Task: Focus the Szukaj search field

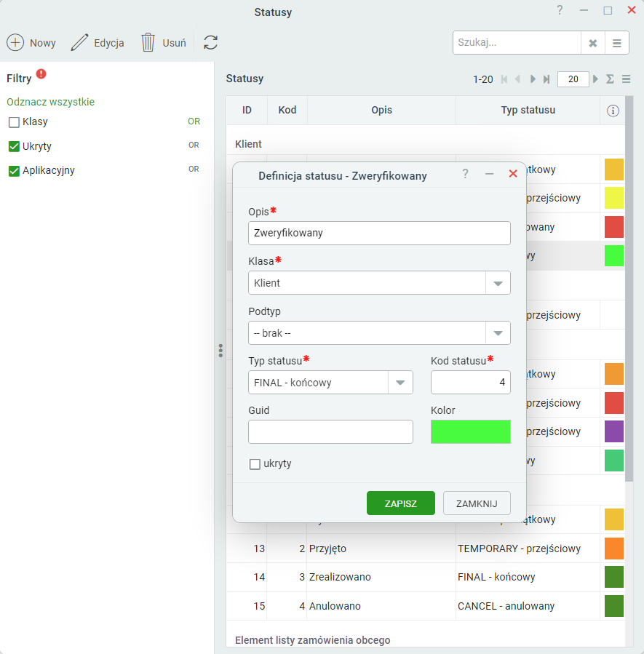Action: pos(517,42)
